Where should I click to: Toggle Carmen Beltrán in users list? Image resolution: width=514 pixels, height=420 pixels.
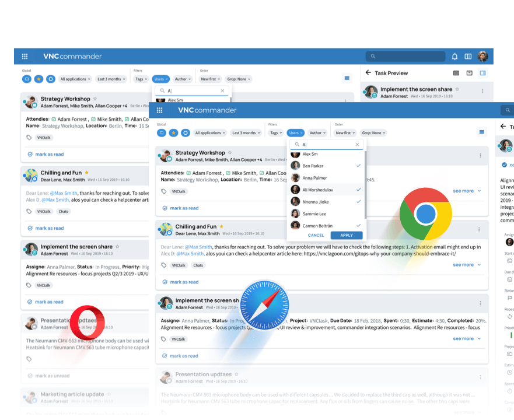click(x=327, y=226)
